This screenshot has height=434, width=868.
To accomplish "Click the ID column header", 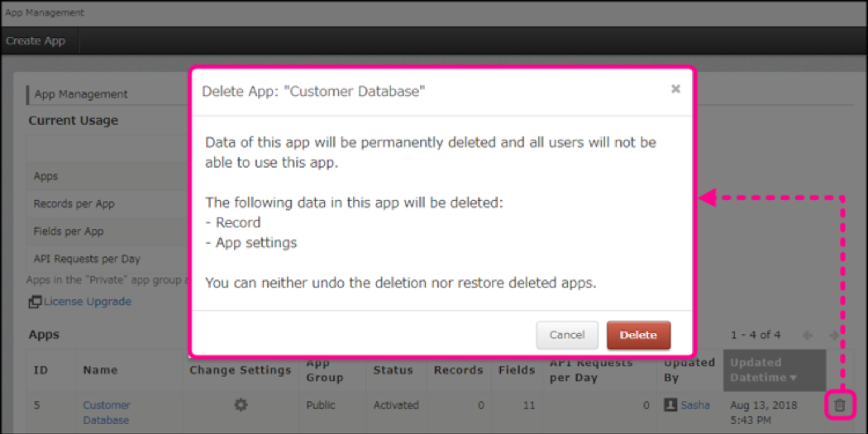I will tap(41, 370).
